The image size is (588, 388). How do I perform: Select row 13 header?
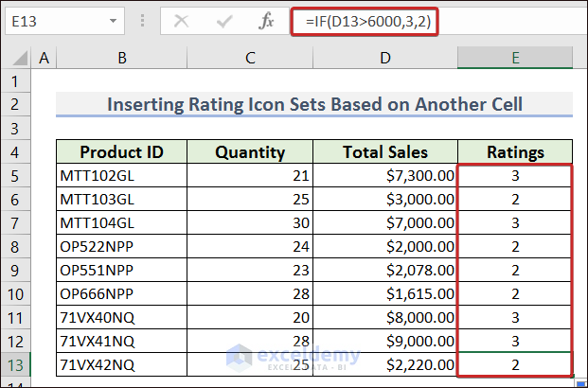coord(16,364)
